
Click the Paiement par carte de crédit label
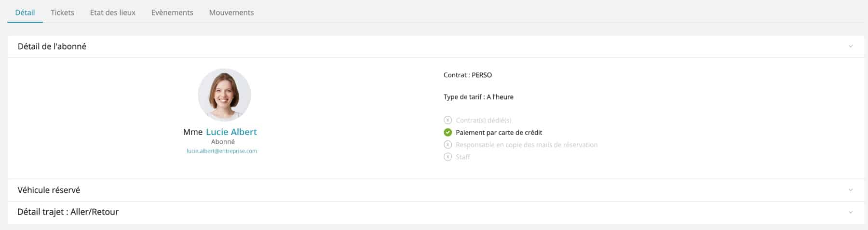tap(499, 132)
